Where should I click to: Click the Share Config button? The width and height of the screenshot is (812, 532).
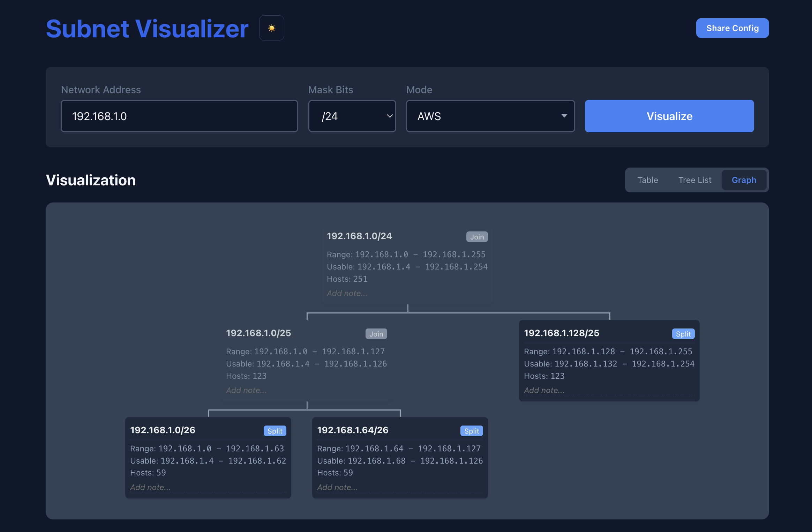point(732,28)
